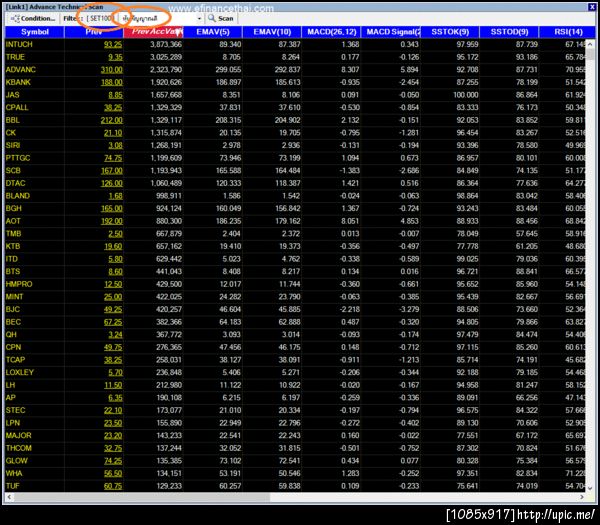
Task: Click WHA previous price 56.50
Action: pyautogui.click(x=113, y=474)
